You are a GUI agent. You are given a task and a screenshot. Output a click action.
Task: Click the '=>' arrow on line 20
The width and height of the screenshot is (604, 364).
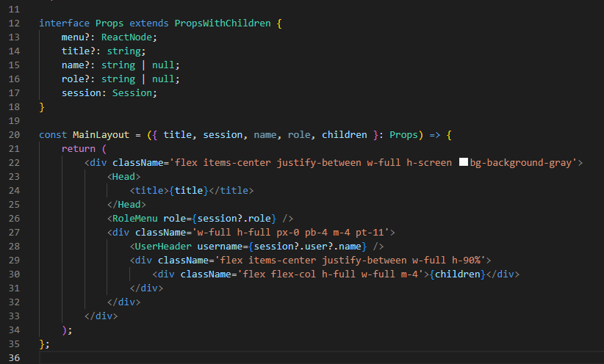point(434,135)
